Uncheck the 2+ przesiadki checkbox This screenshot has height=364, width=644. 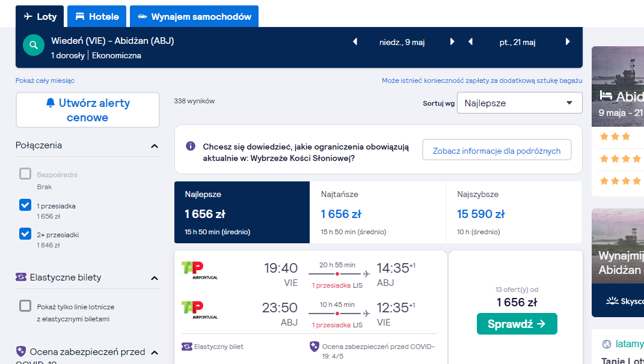(x=25, y=234)
